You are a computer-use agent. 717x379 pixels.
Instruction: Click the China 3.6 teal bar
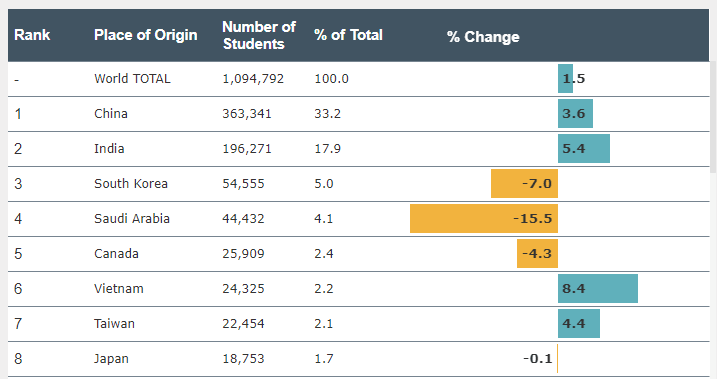[x=575, y=113]
